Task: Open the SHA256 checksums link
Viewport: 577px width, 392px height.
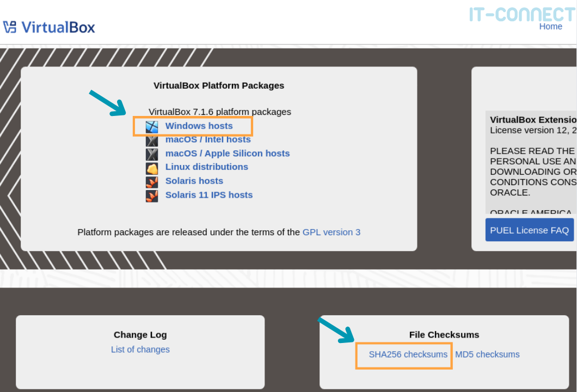Action: click(408, 354)
